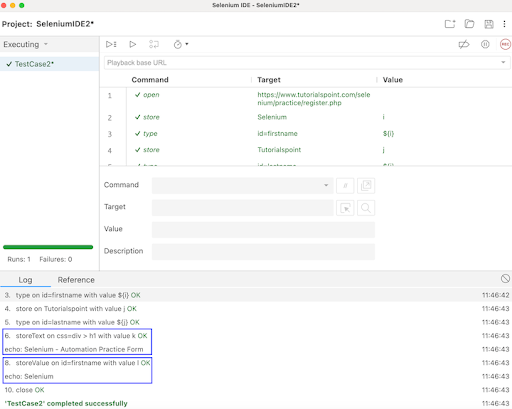The width and height of the screenshot is (512, 409).
Task: Switch to the Log tab
Action: click(25, 280)
